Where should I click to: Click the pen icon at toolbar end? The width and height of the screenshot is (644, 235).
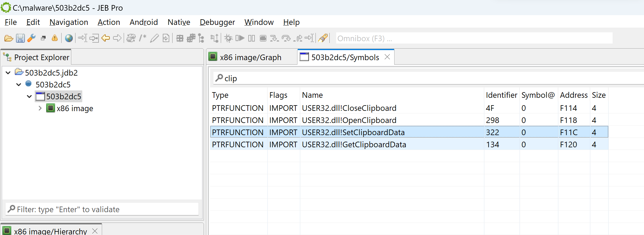[x=323, y=38]
